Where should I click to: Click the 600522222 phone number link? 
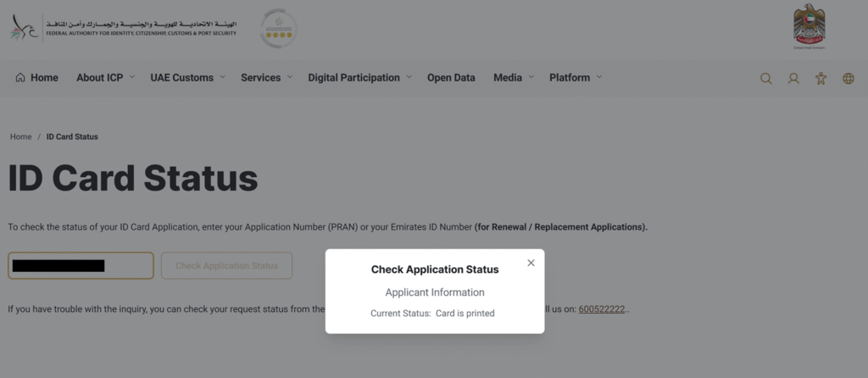coord(602,309)
